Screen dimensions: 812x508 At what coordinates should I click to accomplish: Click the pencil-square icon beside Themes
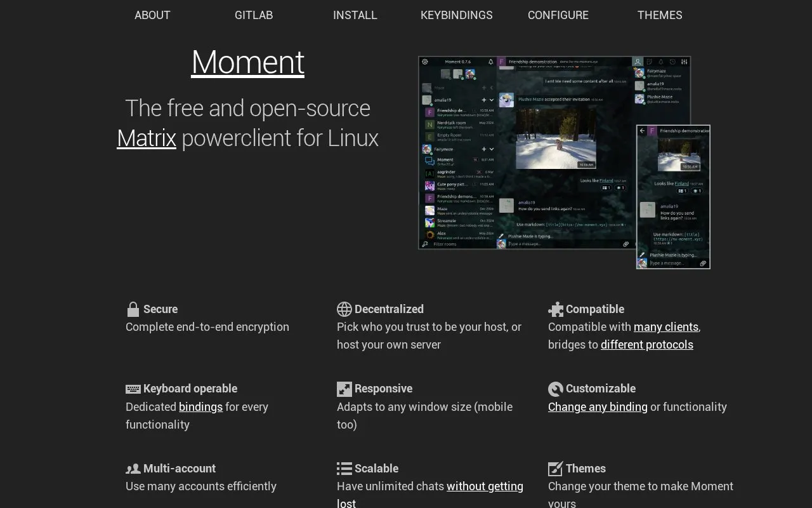click(556, 469)
